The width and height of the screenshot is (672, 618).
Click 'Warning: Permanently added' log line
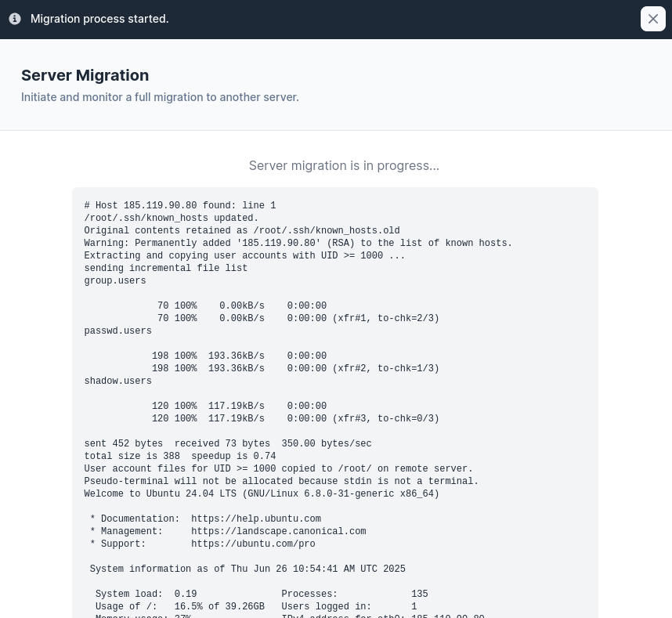click(298, 243)
